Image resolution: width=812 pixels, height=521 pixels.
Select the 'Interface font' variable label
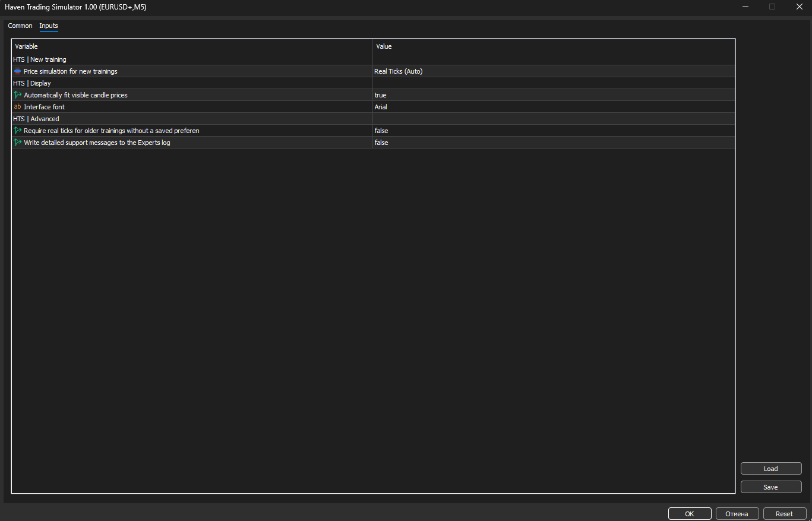click(45, 107)
